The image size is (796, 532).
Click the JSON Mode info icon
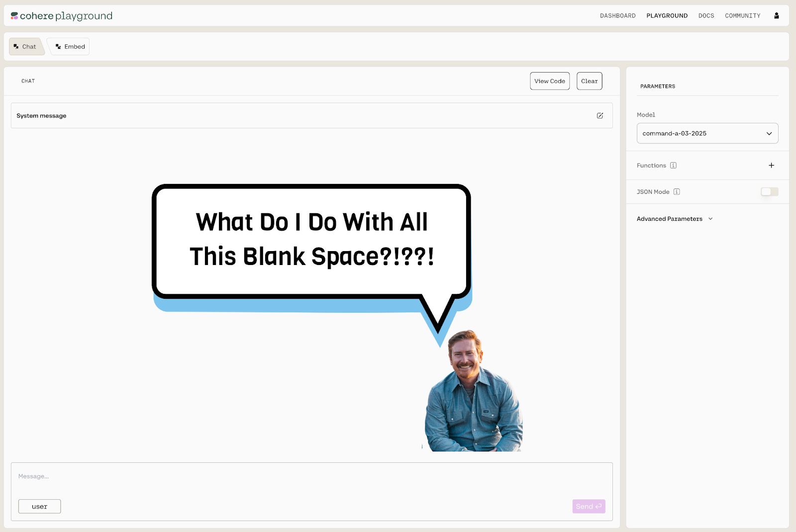(677, 192)
